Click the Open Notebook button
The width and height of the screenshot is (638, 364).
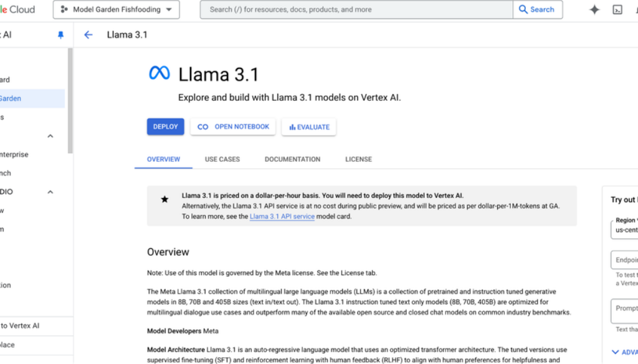[x=233, y=127]
